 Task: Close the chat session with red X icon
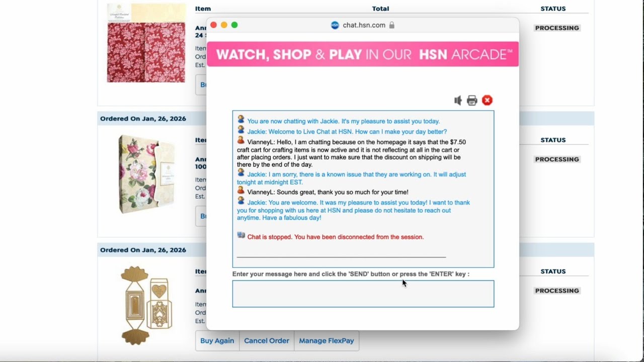tap(487, 100)
